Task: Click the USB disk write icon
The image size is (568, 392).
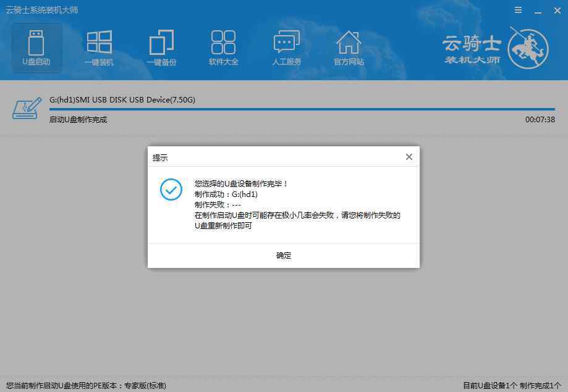Action: [27, 108]
